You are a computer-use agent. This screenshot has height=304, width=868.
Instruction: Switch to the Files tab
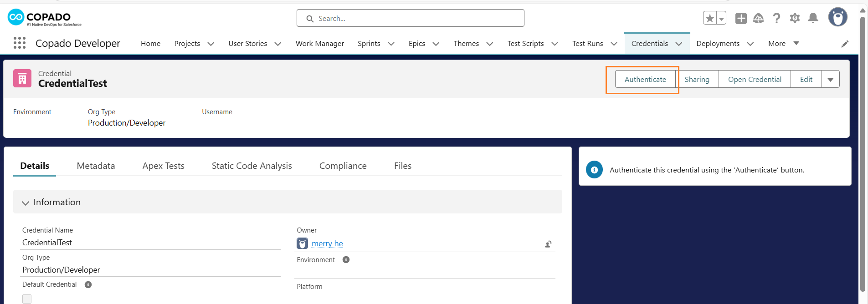403,166
